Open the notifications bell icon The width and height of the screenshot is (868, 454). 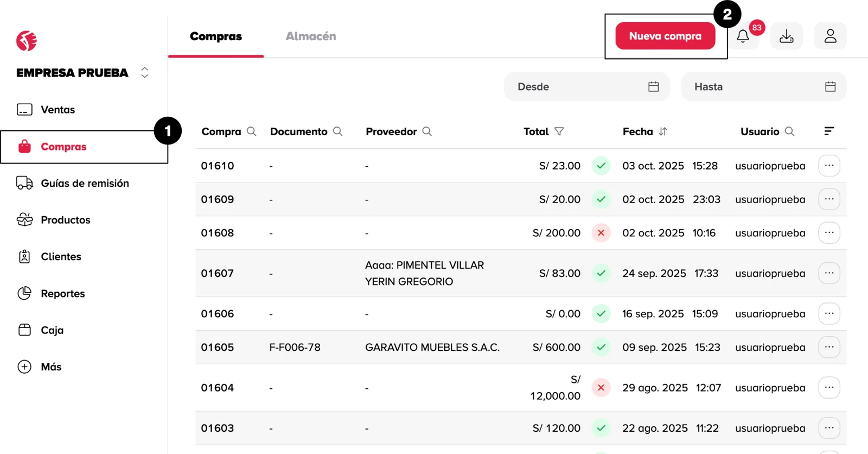pyautogui.click(x=743, y=36)
